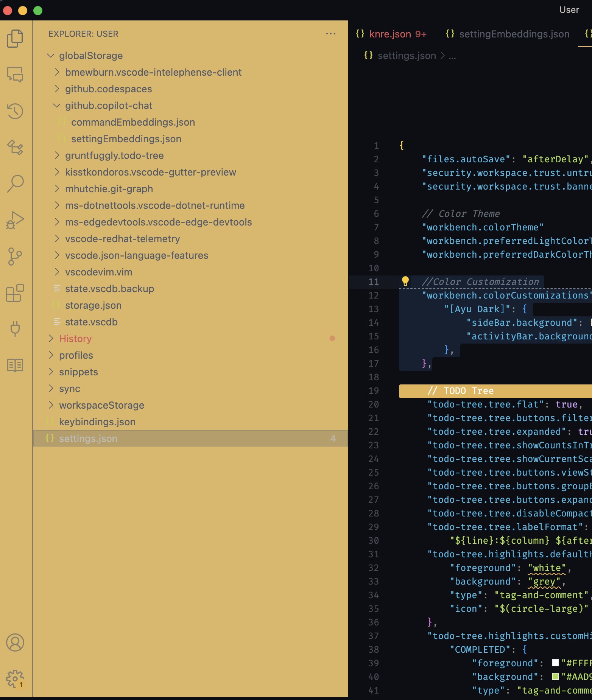Open the Timeline history icon in activity bar
Image resolution: width=592 pixels, height=700 pixels.
15,111
